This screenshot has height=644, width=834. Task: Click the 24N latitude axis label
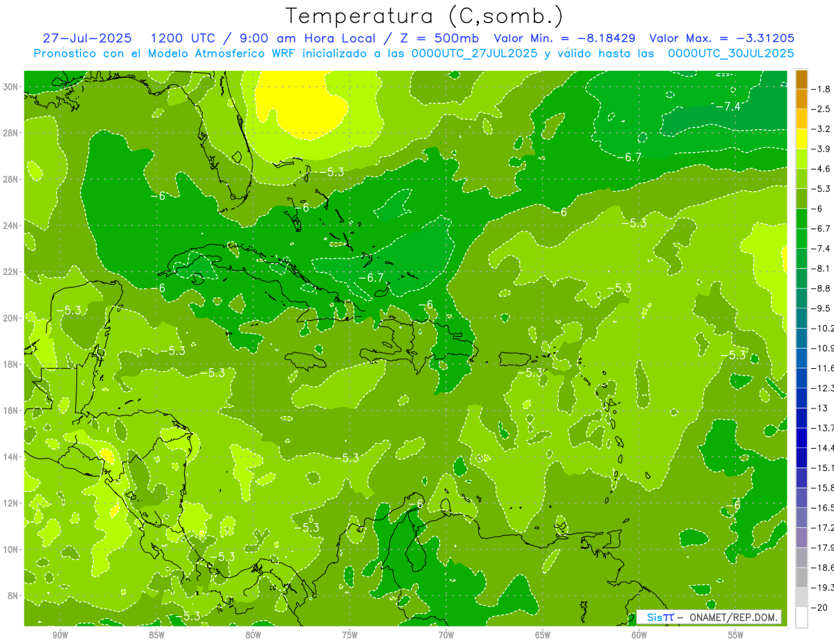pyautogui.click(x=12, y=225)
